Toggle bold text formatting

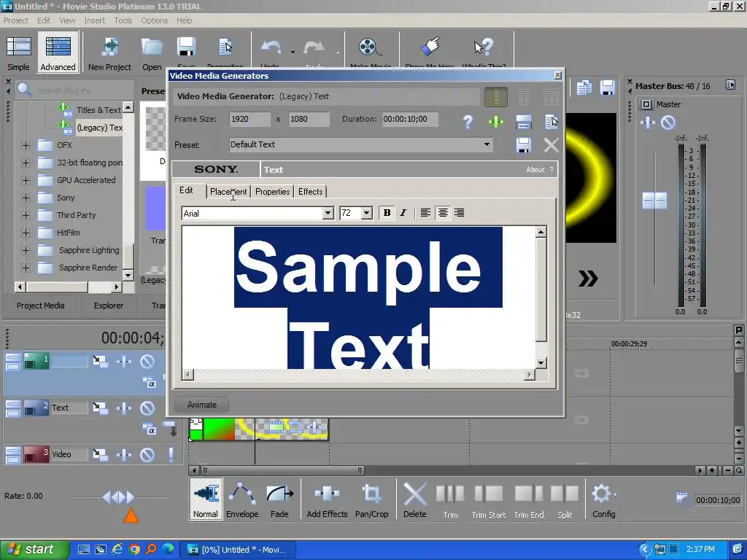tap(387, 213)
